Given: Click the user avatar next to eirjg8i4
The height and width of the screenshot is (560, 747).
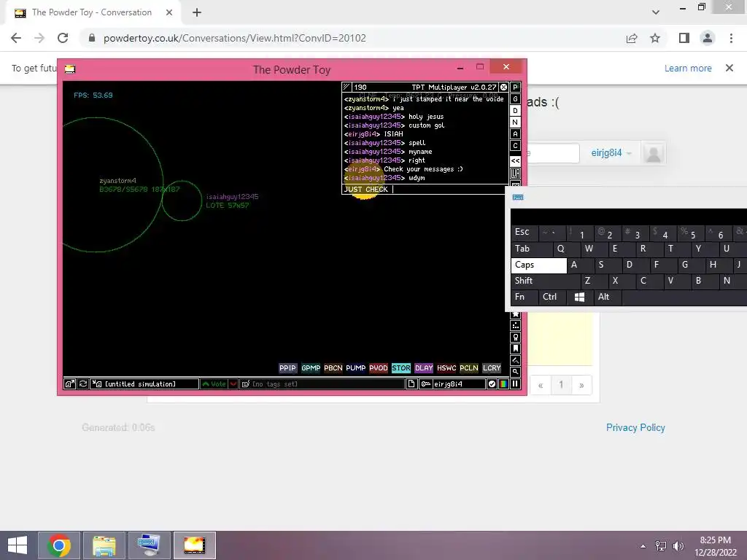Looking at the screenshot, I should point(653,153).
